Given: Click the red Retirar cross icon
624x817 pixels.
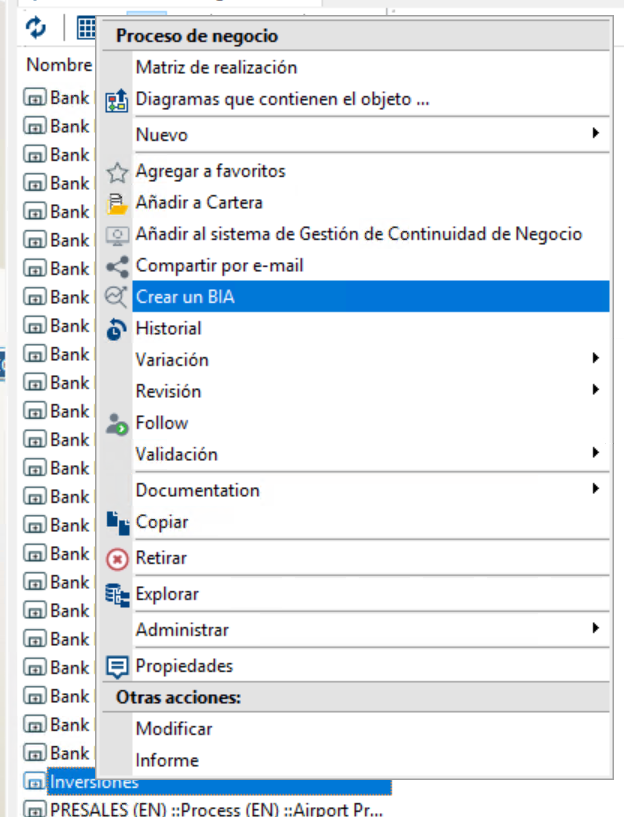Looking at the screenshot, I should click(x=117, y=559).
